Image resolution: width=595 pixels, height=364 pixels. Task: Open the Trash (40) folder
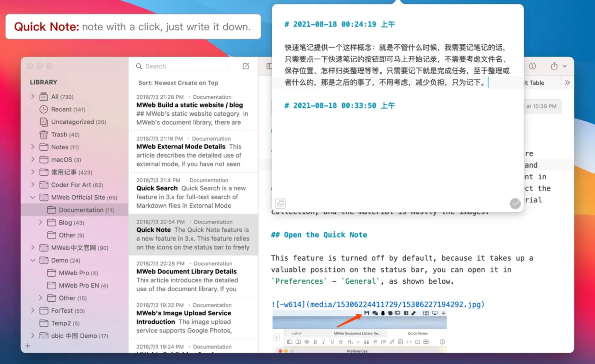65,134
